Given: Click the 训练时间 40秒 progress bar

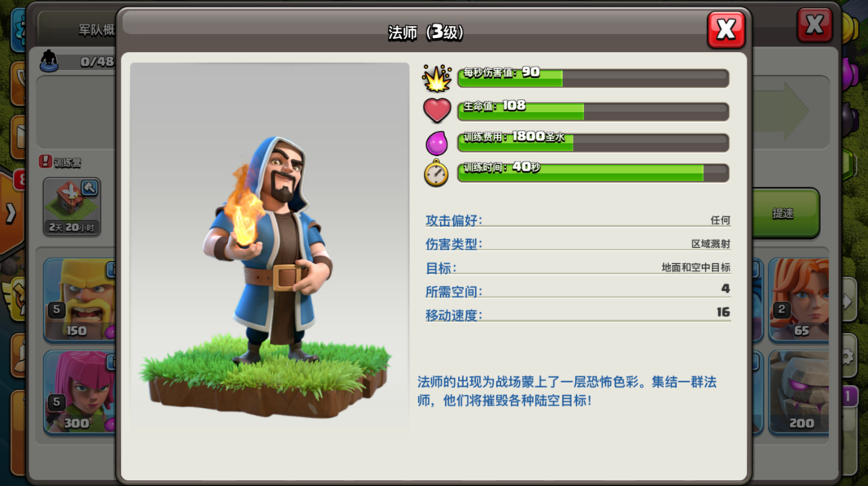Looking at the screenshot, I should pyautogui.click(x=593, y=173).
